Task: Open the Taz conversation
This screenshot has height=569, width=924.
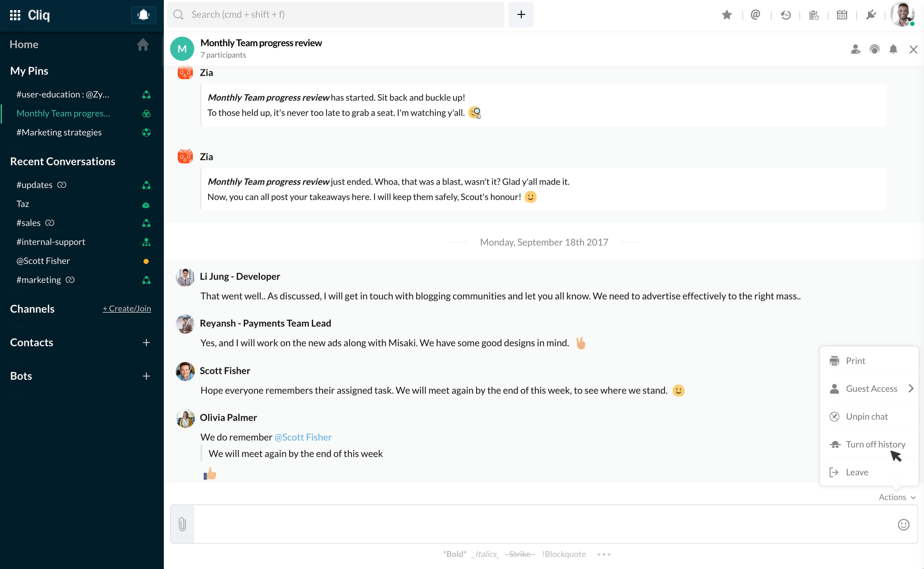Action: 82,204
